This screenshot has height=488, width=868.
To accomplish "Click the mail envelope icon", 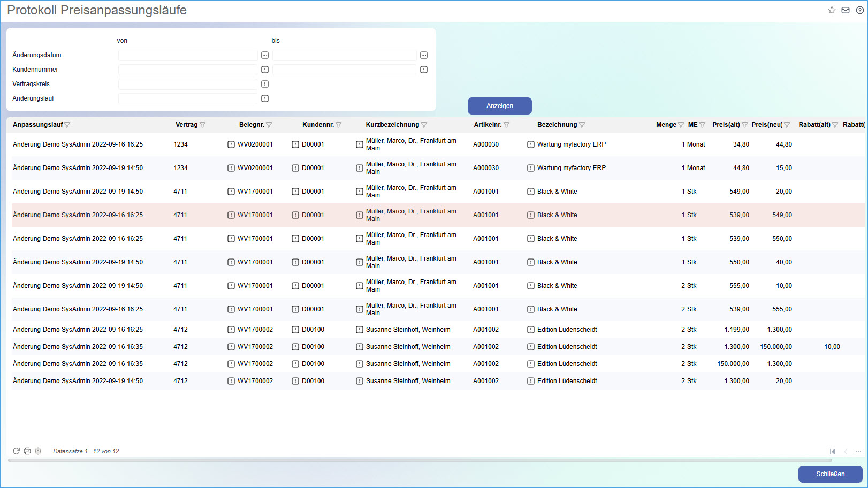I will point(846,10).
